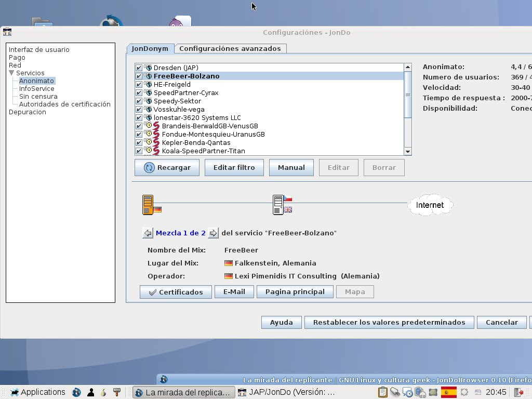
Task: Select the Brandeis-BerwaldGB-VenusGB list row
Action: (270, 126)
